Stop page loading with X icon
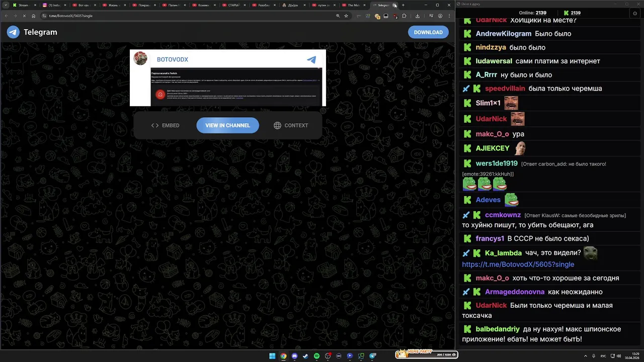The image size is (644, 362). (x=24, y=16)
